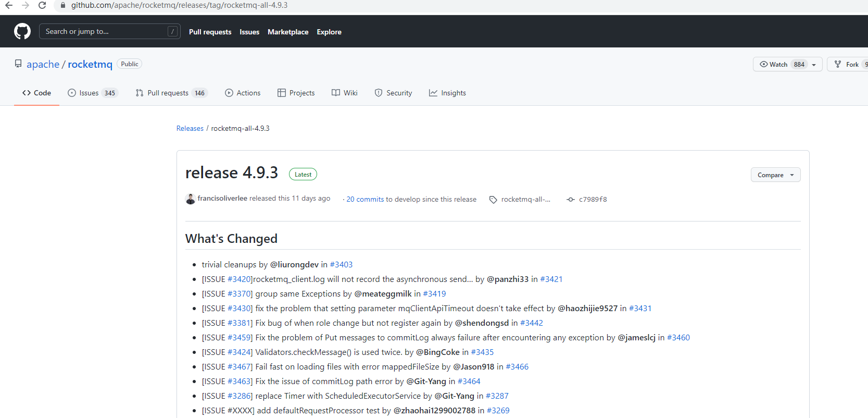Open commit c7989f8

pyautogui.click(x=593, y=199)
